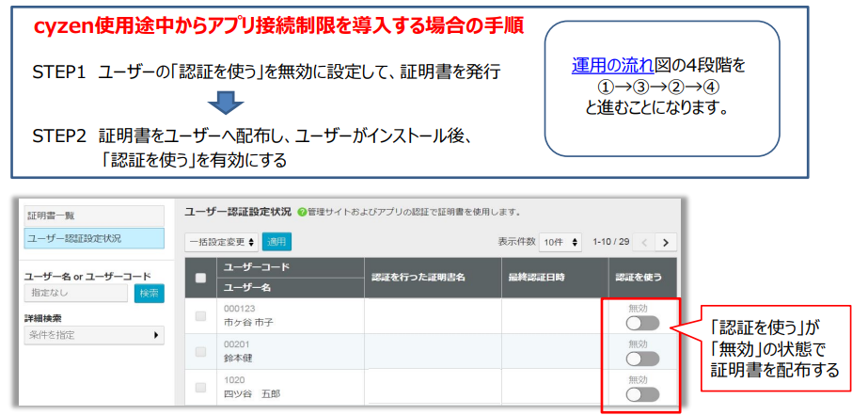Click the 認証を行った証明書名 column header
This screenshot has height=415, width=868.
point(433,278)
